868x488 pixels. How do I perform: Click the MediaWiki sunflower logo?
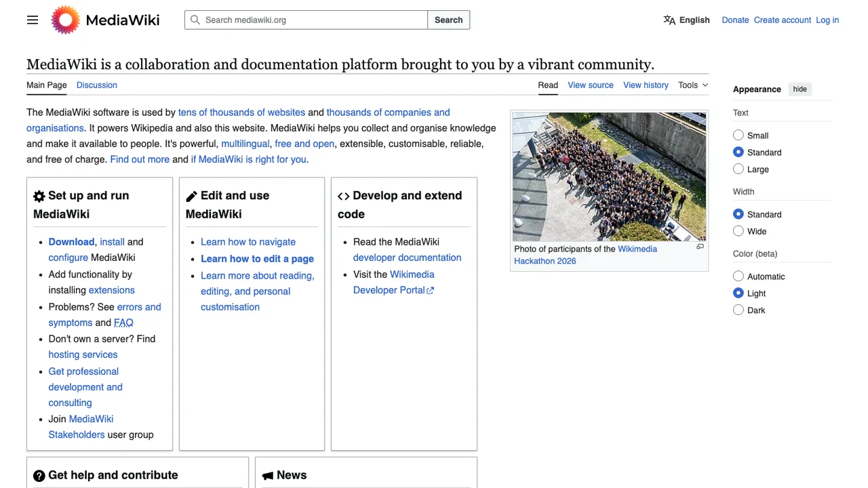(x=66, y=20)
